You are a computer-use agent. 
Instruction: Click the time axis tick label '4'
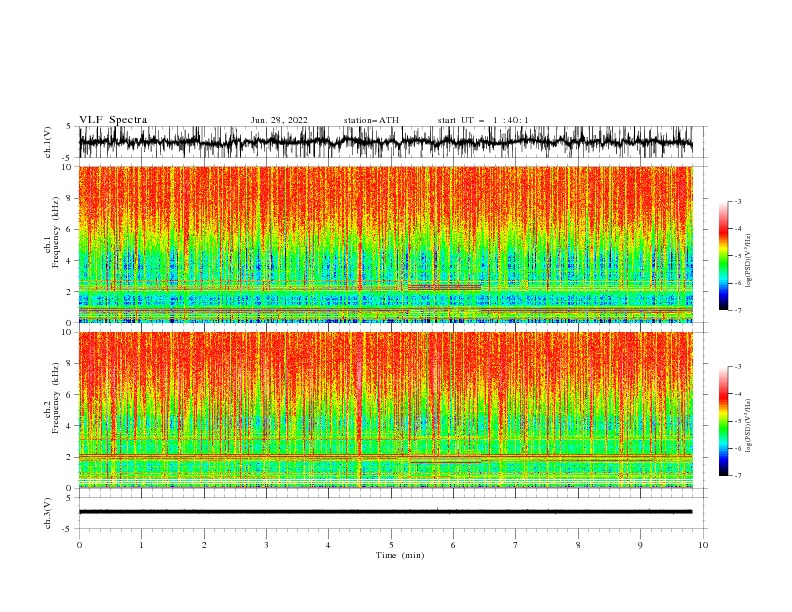coord(328,545)
